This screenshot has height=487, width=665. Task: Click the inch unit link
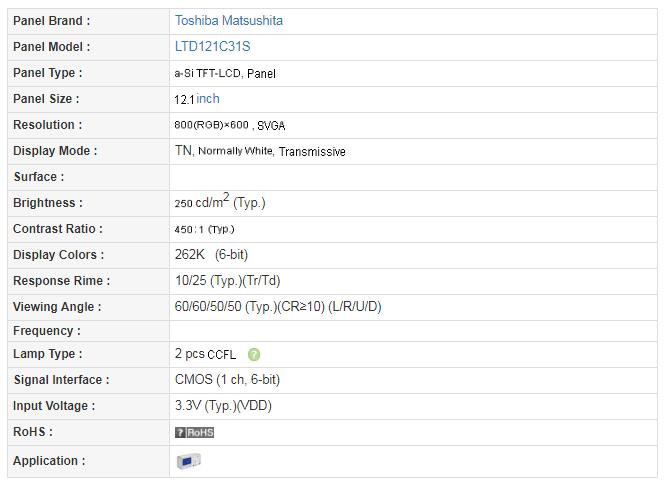click(x=208, y=98)
